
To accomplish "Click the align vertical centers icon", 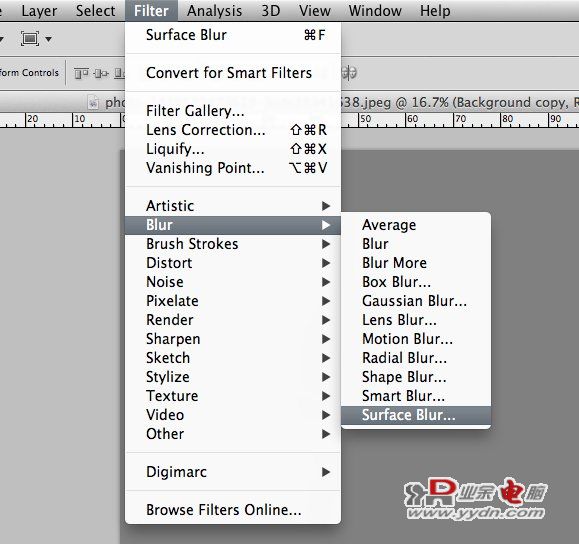I will point(101,73).
